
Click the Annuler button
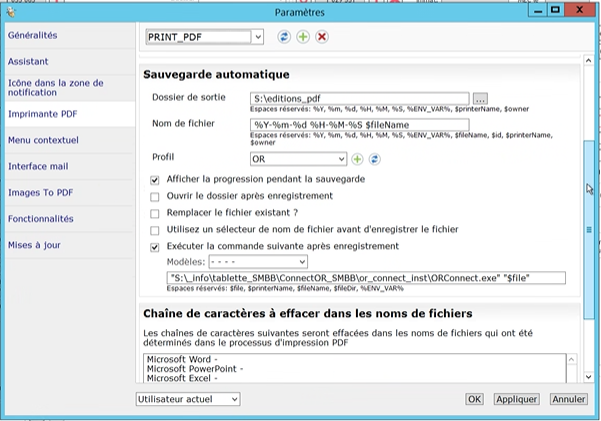click(x=568, y=399)
